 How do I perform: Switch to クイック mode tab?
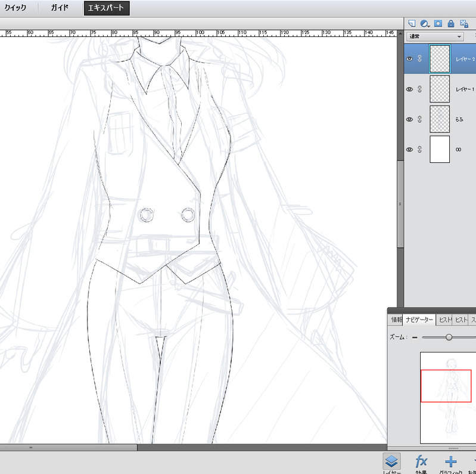coord(15,8)
